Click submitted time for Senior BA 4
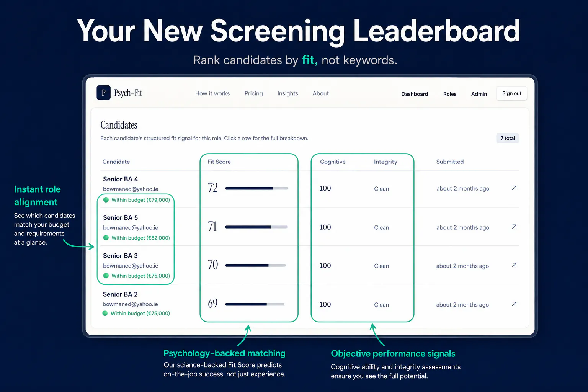Image resolution: width=588 pixels, height=392 pixels. [463, 189]
